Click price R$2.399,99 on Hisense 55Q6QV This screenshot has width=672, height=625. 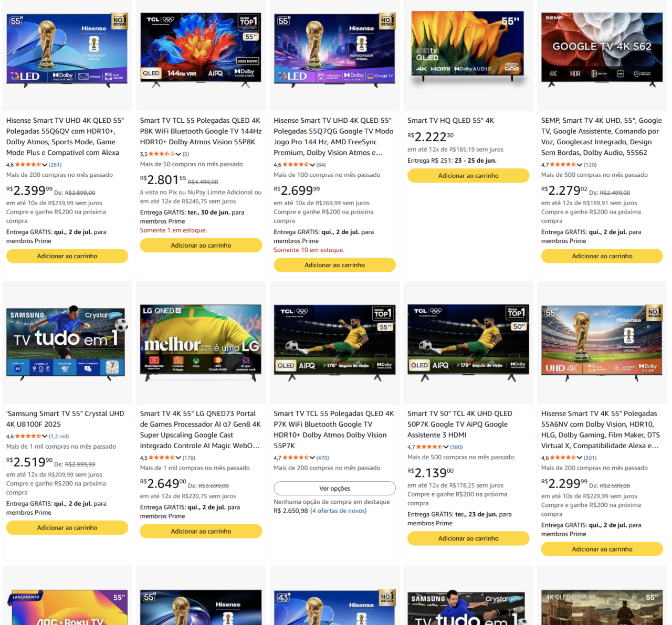(x=29, y=190)
